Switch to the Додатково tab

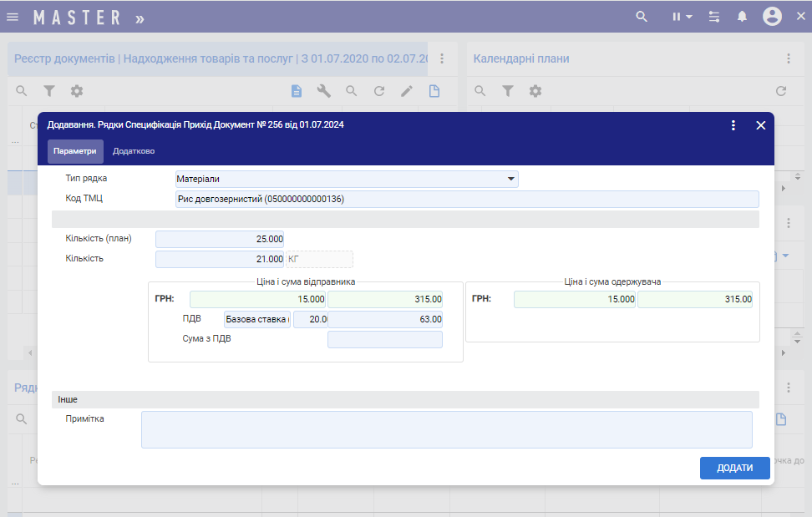point(134,151)
